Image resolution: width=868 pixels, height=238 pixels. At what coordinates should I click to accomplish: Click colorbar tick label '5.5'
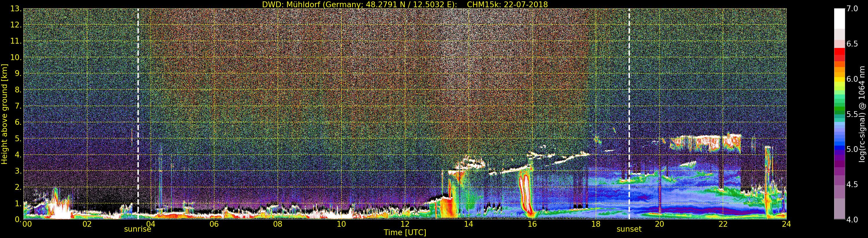pos(852,114)
